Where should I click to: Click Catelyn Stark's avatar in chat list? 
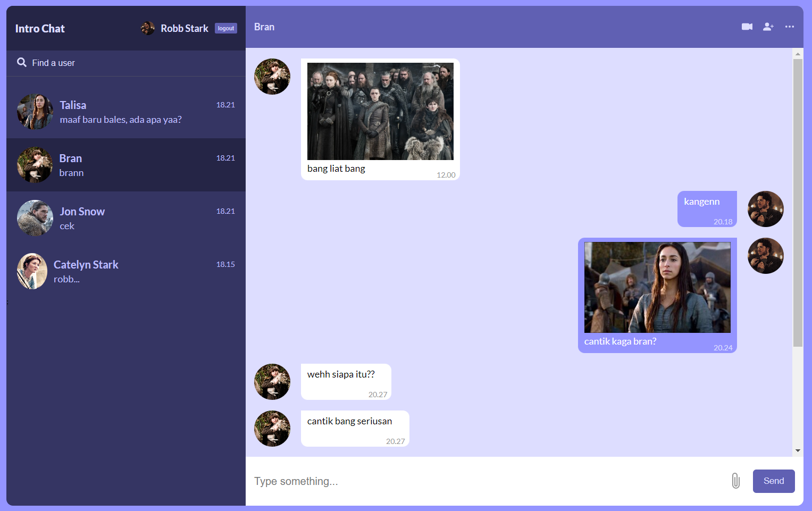point(32,271)
